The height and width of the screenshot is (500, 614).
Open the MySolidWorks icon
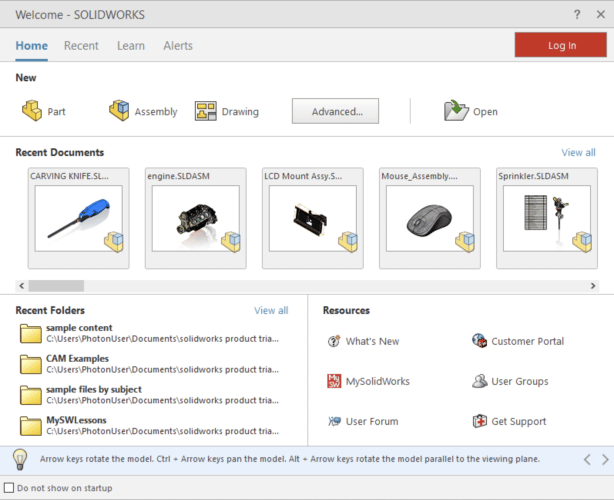(334, 381)
